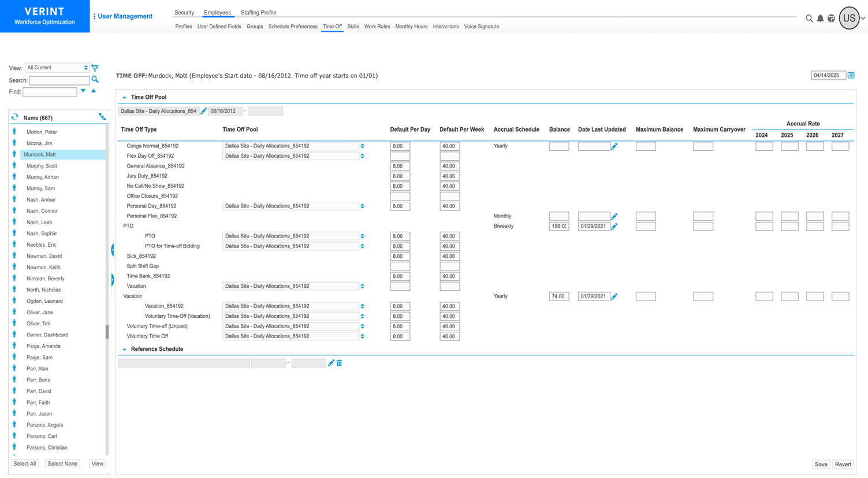868x478 pixels.
Task: Select employee Parsons, Angela
Action: pyautogui.click(x=44, y=425)
